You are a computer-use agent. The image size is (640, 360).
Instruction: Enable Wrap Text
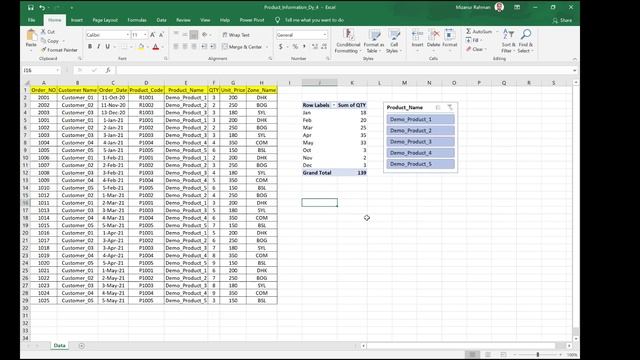point(236,35)
